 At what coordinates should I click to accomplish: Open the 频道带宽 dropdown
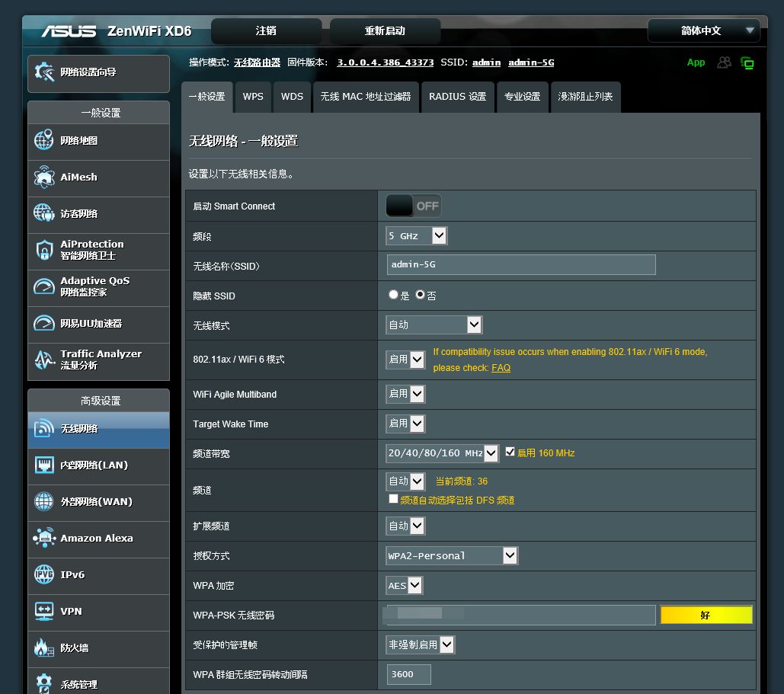tap(443, 453)
